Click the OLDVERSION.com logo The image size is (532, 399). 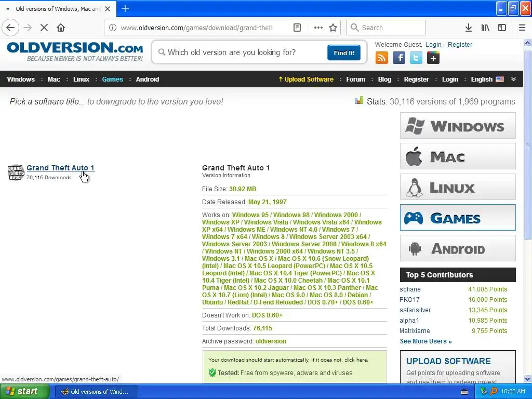tap(75, 51)
